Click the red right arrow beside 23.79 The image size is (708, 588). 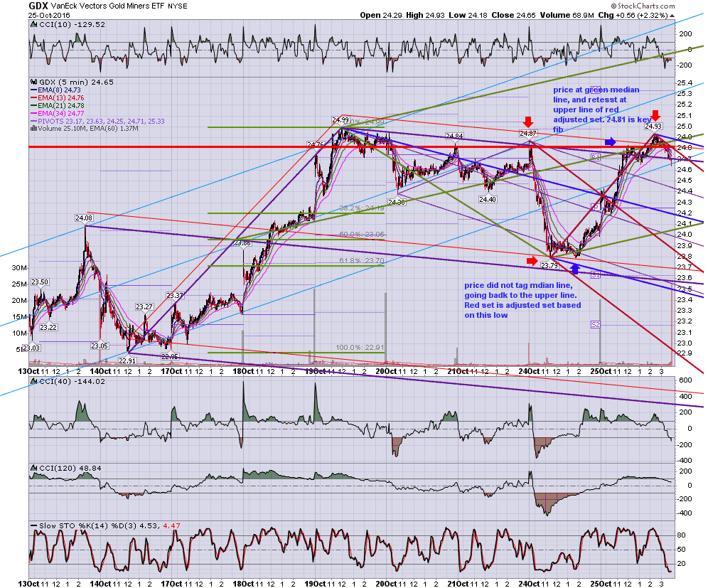pyautogui.click(x=532, y=260)
